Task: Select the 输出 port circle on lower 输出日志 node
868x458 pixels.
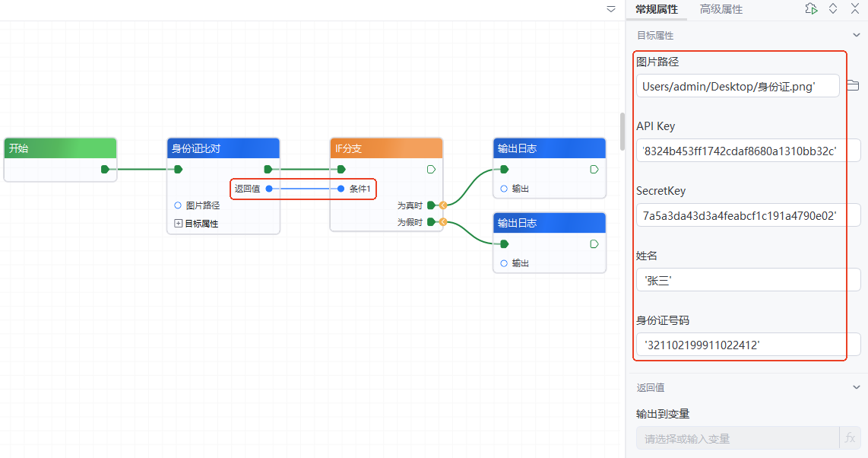Action: point(504,263)
